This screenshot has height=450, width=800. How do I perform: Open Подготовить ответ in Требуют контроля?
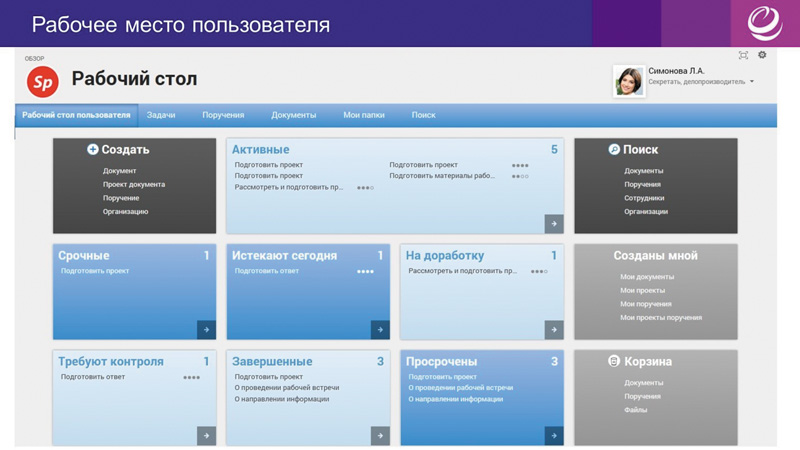tap(93, 377)
